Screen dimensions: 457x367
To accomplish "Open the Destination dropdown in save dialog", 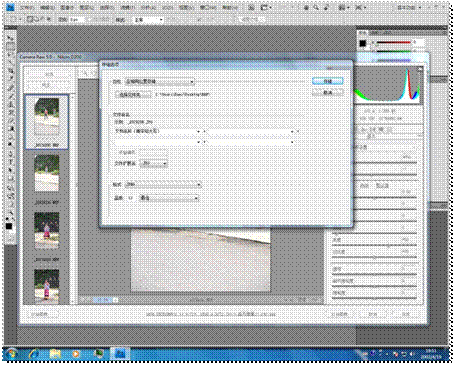I will point(160,81).
